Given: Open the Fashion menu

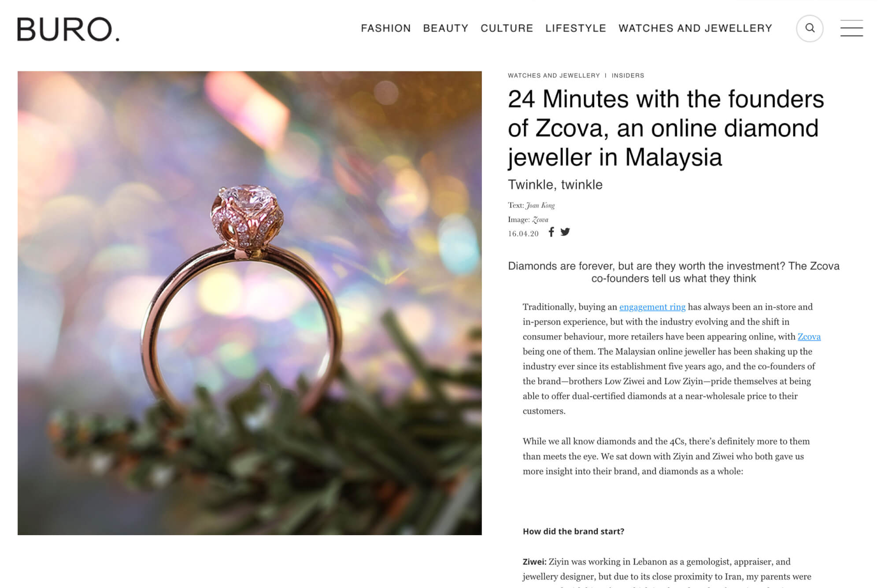Looking at the screenshot, I should [x=386, y=28].
